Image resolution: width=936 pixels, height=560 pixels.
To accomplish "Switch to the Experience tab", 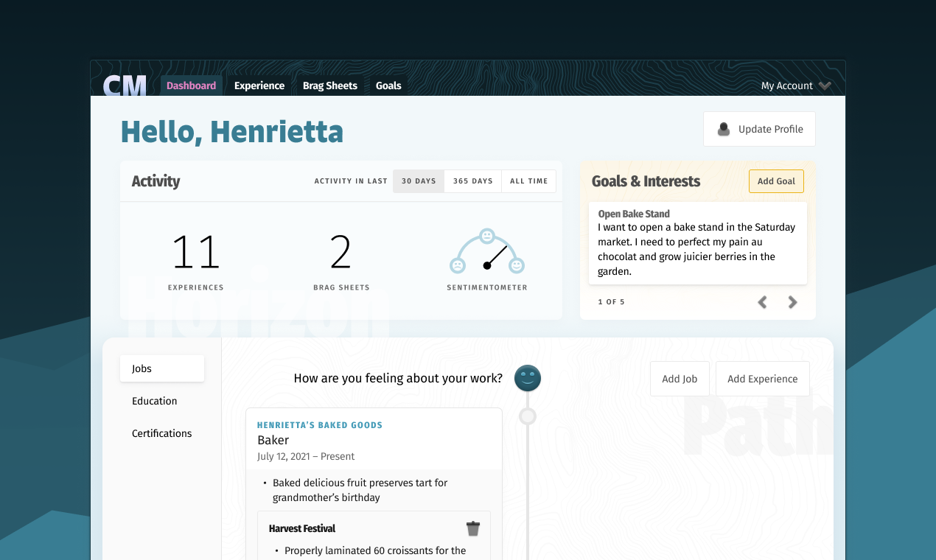I will click(259, 85).
